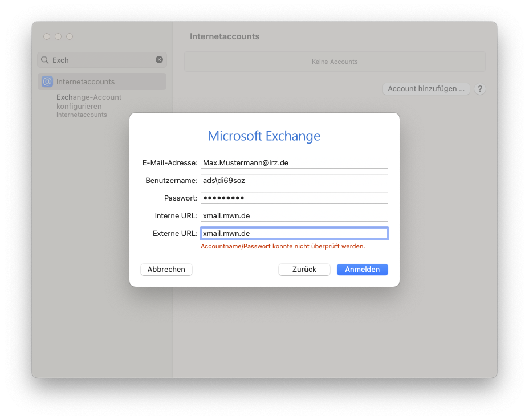Go back with the Zurück button
Screen dimensions: 529x420
tap(304, 270)
